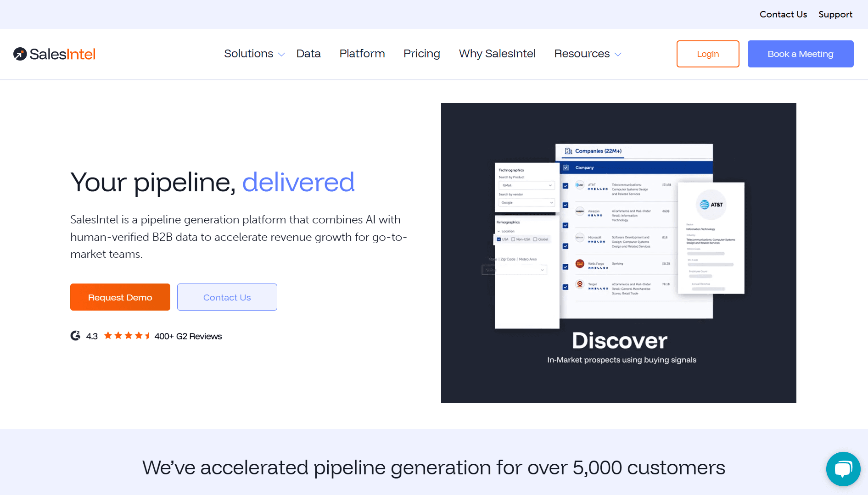Click the Amazon company logo in the list
Screen dimensions: 868x495
pos(580,211)
